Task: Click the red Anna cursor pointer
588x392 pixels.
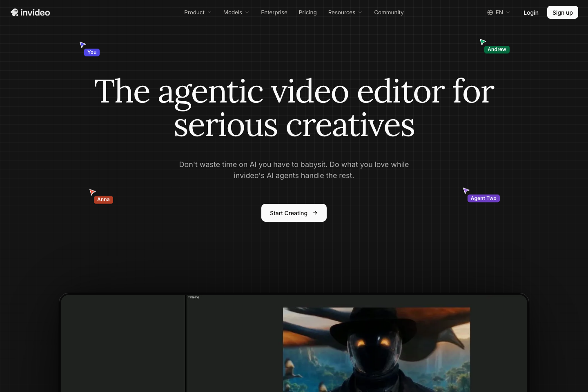Action: (92, 192)
